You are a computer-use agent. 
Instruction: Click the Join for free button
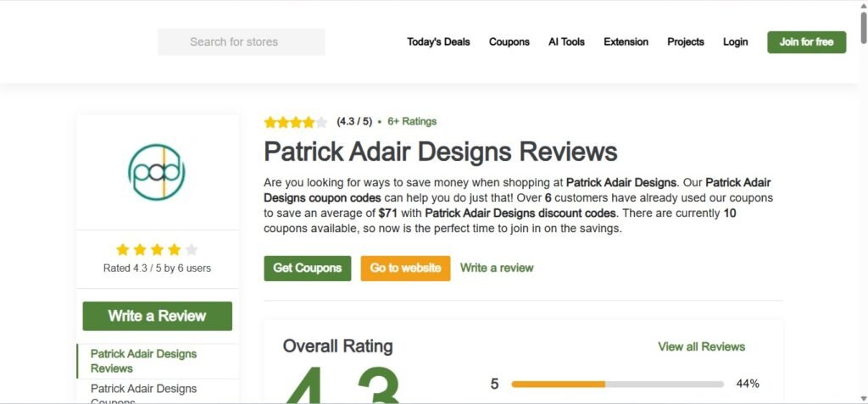pyautogui.click(x=807, y=42)
